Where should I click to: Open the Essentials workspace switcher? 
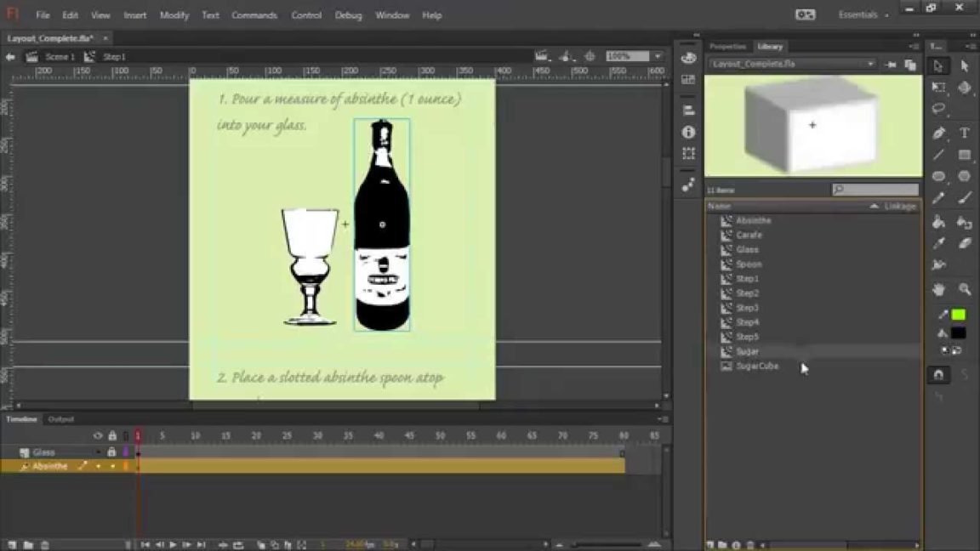[859, 14]
